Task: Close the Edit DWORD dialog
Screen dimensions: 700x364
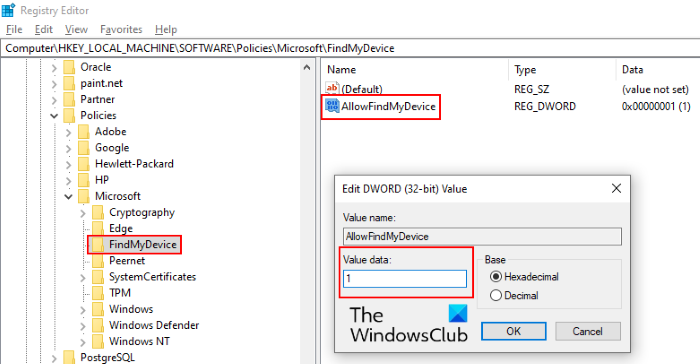Action: (616, 188)
